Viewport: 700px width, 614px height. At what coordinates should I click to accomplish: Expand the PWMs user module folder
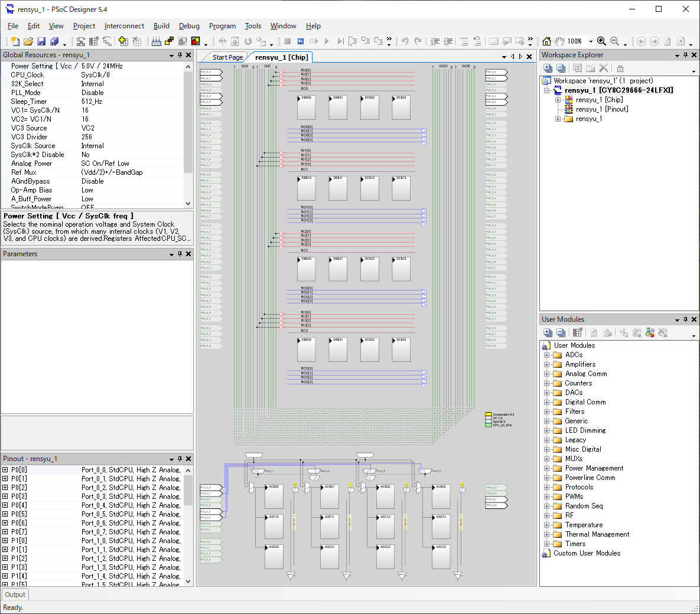pos(546,497)
